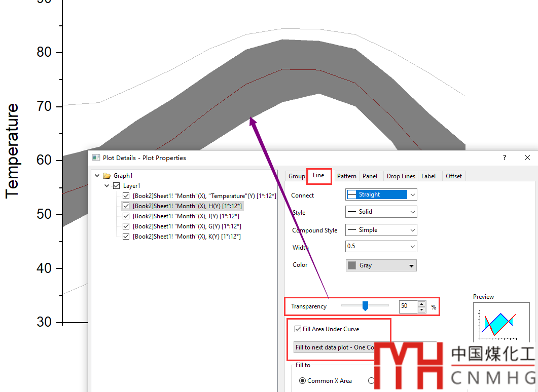Select the J(Y) plot in tree
Viewport: 538px width, 392px height.
point(187,216)
